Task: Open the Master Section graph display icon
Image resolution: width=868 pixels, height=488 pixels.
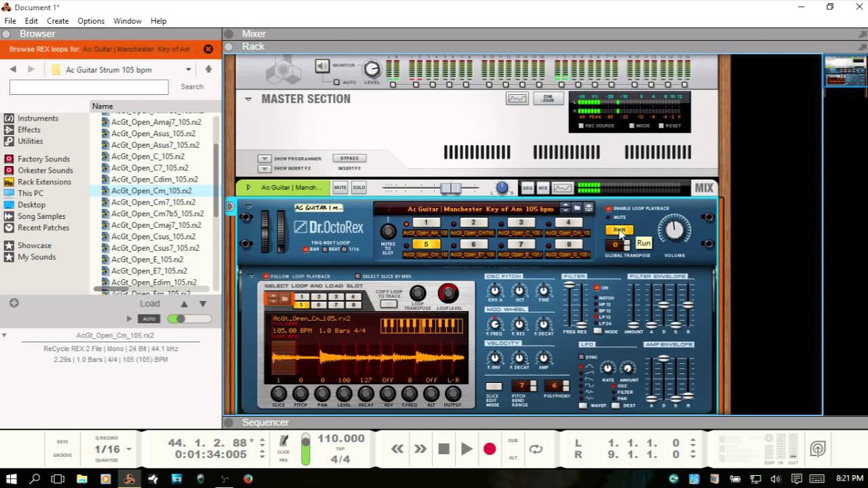Action: pos(517,98)
